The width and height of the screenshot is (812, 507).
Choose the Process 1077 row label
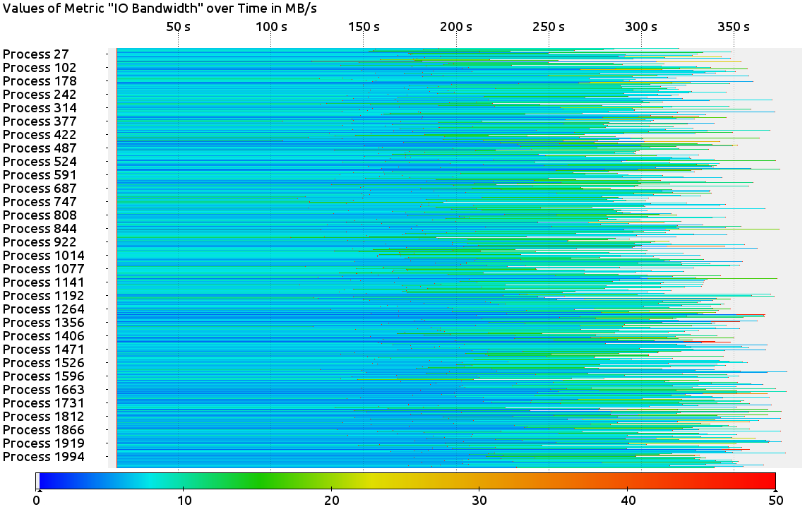coord(43,269)
